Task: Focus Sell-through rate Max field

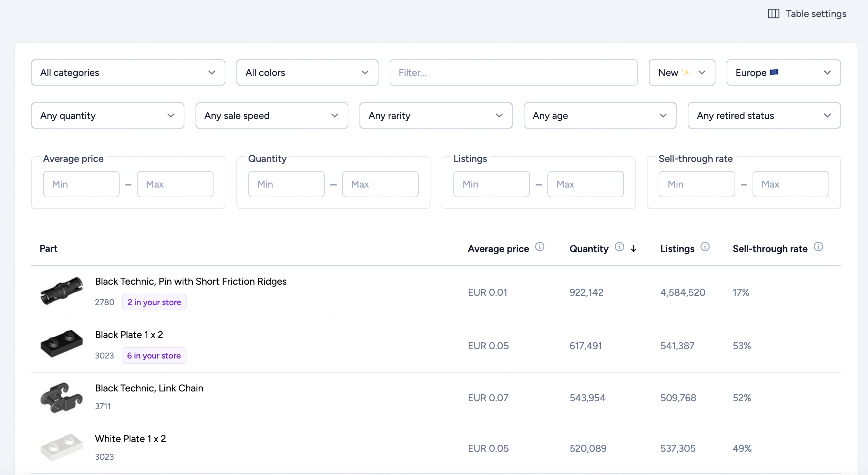Action: tap(791, 184)
